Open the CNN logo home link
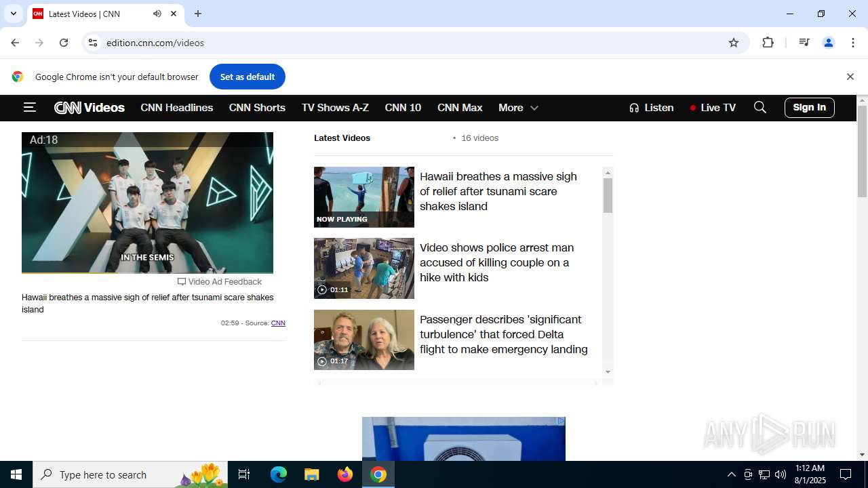This screenshot has width=868, height=488. (68, 108)
